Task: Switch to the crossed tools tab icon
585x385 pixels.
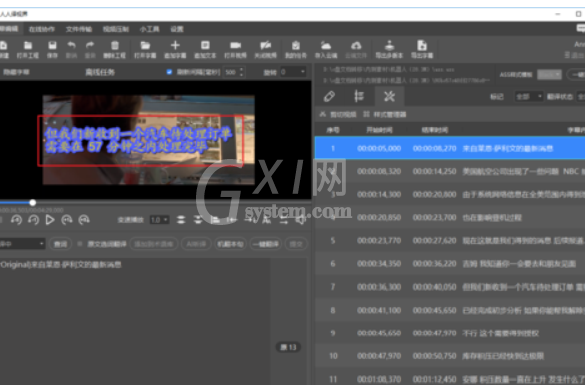Action: point(389,97)
